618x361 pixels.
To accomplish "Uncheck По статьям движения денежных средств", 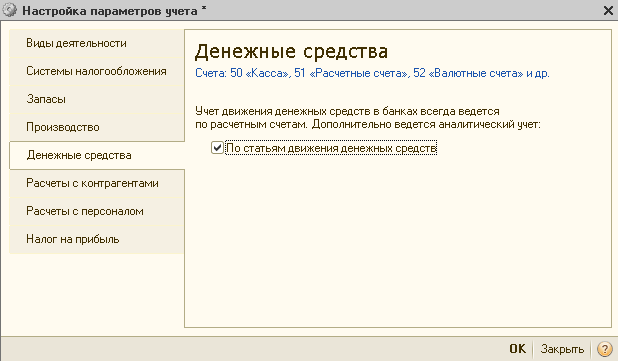I will (x=217, y=148).
